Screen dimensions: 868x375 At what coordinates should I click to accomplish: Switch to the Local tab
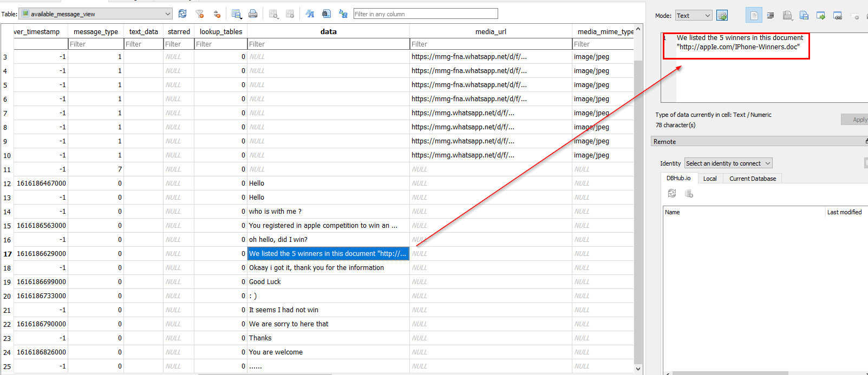[x=709, y=179]
